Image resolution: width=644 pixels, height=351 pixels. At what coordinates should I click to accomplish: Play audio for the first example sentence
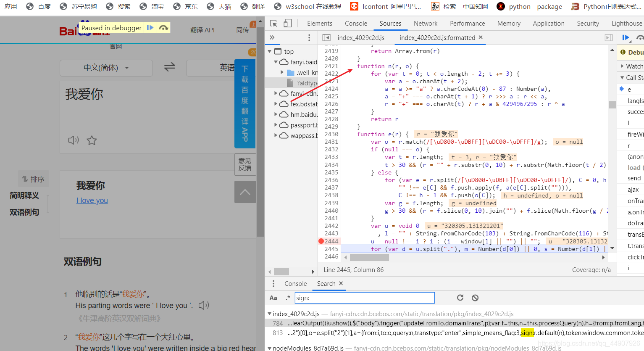pos(204,305)
